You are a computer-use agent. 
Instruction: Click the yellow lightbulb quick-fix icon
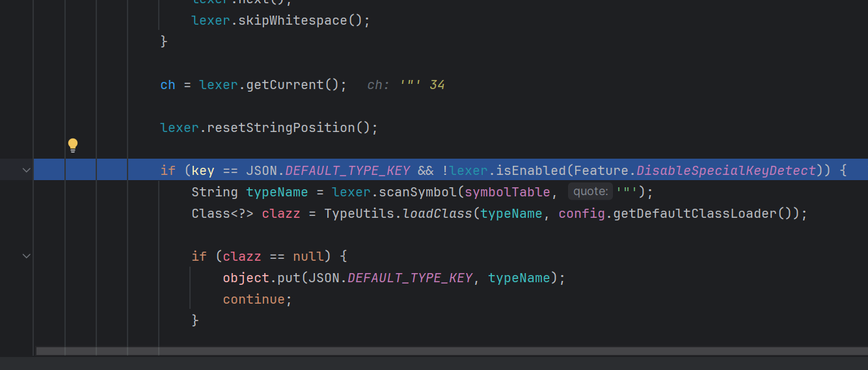point(73,146)
